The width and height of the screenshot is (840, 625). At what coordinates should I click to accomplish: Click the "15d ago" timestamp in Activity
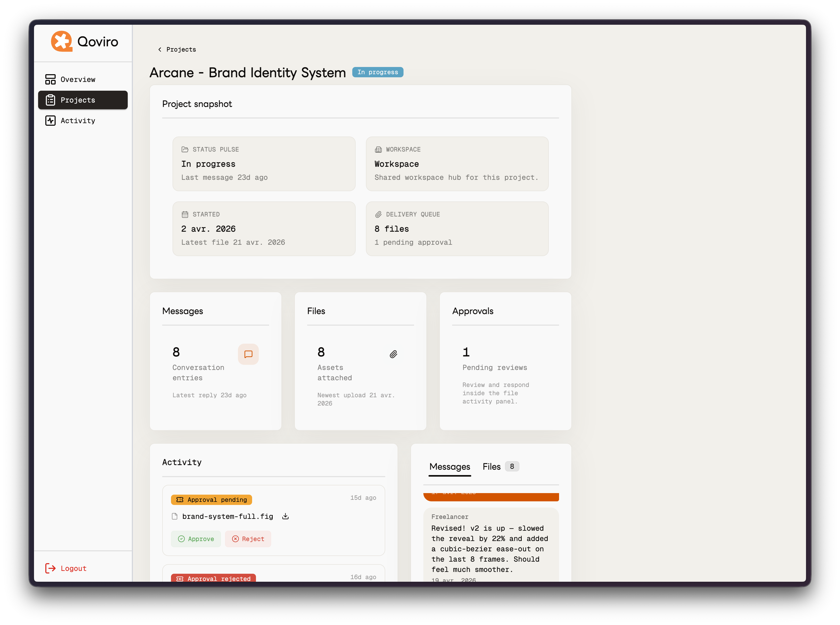[x=363, y=498]
